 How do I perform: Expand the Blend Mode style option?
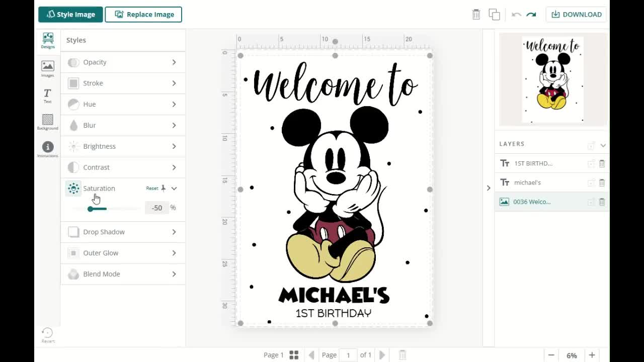(x=123, y=275)
